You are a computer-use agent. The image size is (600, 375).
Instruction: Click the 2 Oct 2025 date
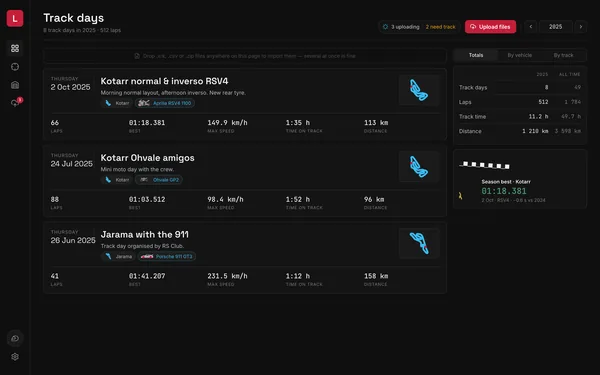point(70,87)
